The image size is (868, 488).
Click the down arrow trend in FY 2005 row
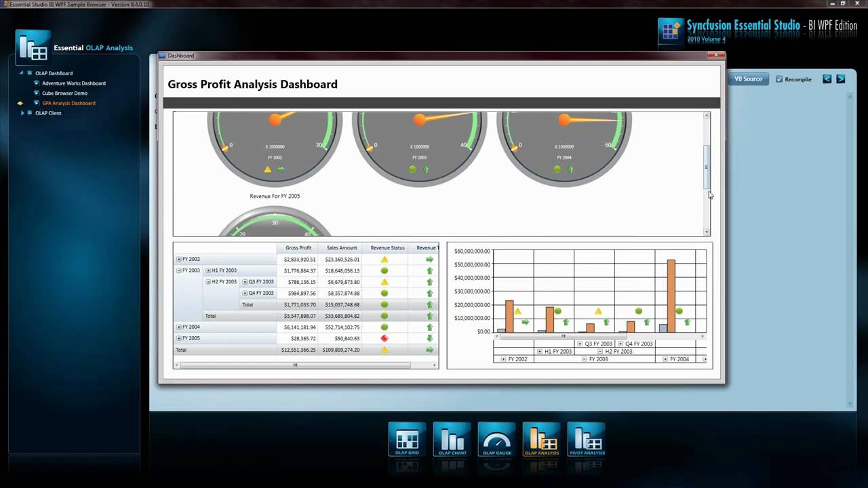coord(429,338)
